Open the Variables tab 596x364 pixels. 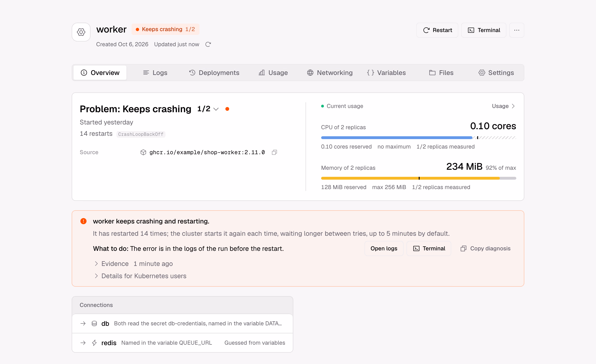386,73
